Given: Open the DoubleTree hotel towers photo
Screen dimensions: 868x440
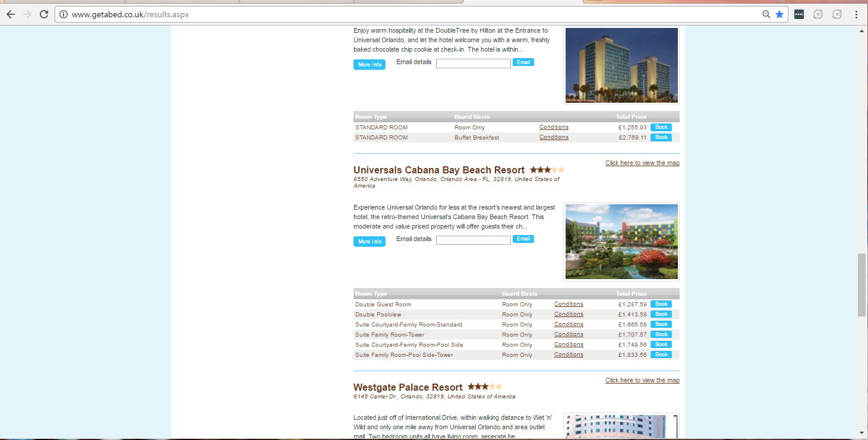Looking at the screenshot, I should point(621,65).
